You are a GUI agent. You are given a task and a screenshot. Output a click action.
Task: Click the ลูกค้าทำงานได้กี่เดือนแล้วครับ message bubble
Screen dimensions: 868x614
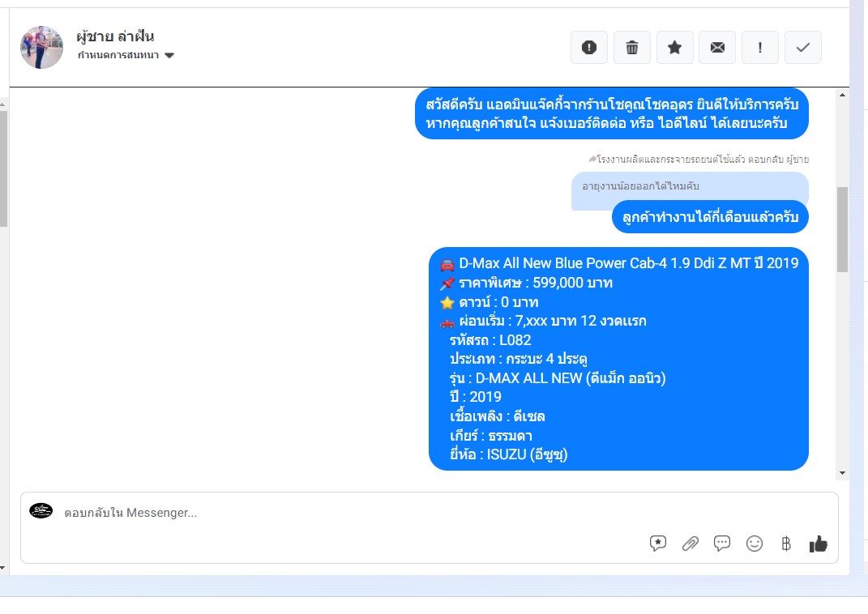(710, 217)
